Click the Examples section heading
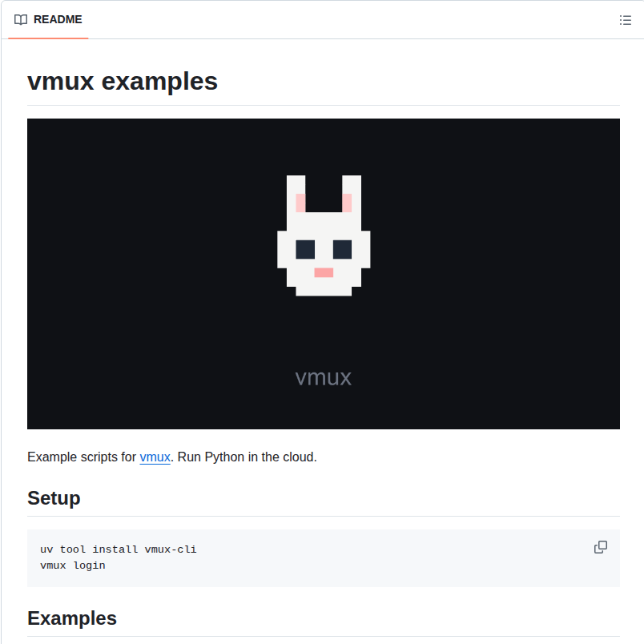 [71, 618]
